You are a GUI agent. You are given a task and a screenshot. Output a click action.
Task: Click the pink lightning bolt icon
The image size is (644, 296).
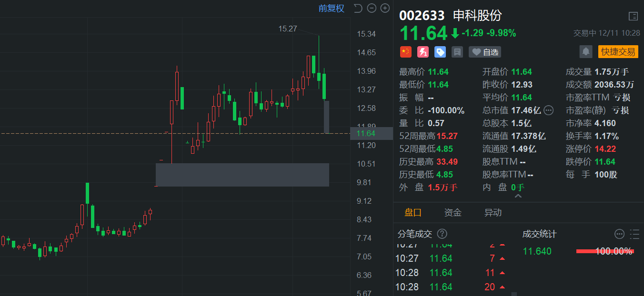[423, 52]
